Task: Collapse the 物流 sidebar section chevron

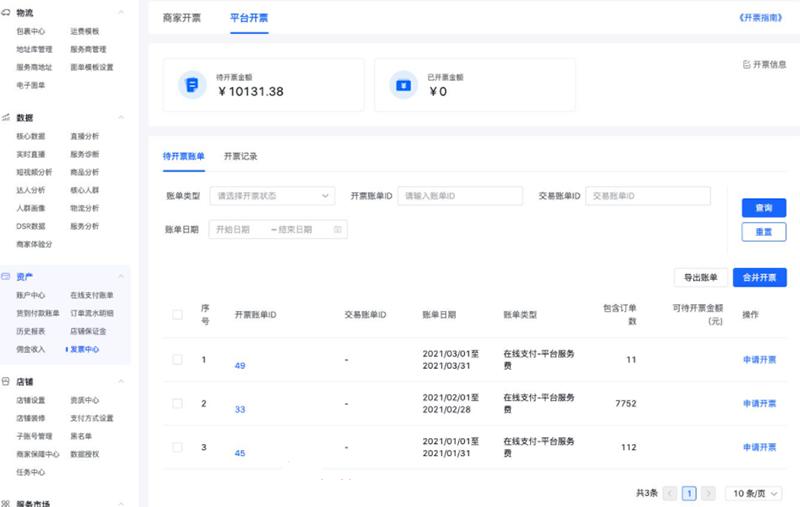Action: coord(122,12)
